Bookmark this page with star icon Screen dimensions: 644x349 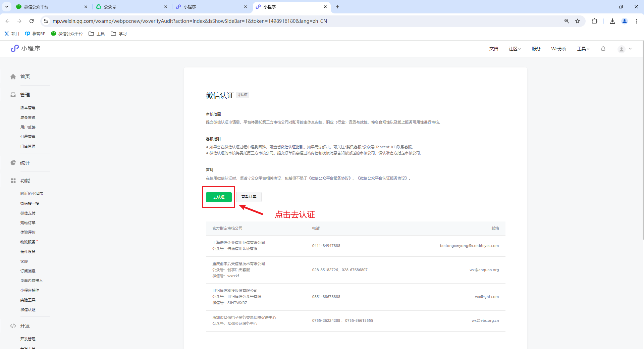tap(578, 21)
